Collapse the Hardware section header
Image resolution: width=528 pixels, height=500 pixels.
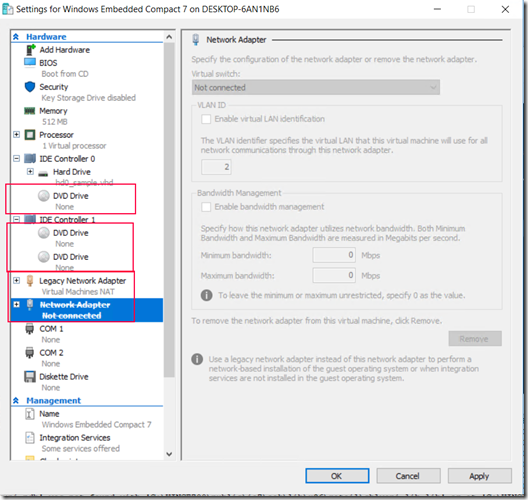[16, 37]
